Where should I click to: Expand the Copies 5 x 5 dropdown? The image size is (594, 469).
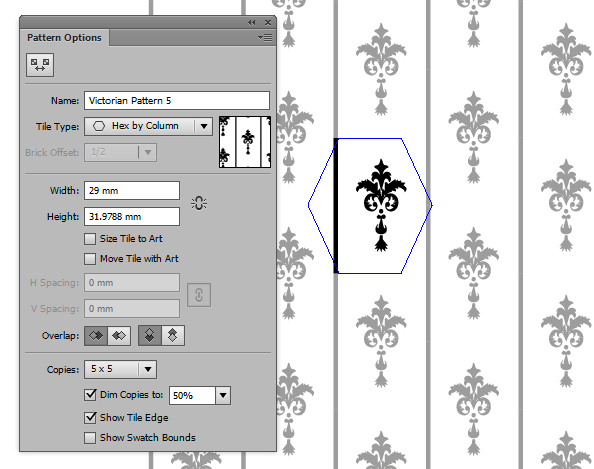tap(120, 369)
